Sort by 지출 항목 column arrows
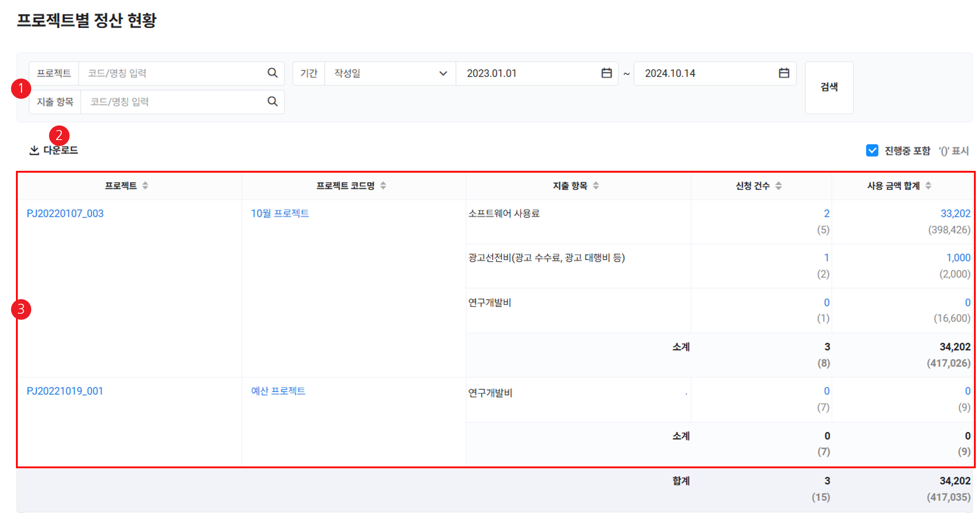This screenshot has width=980, height=513. [x=596, y=185]
